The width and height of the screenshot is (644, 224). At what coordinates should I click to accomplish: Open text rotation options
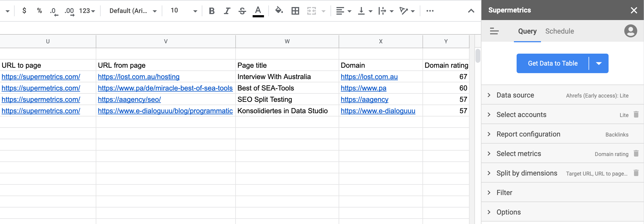point(407,11)
